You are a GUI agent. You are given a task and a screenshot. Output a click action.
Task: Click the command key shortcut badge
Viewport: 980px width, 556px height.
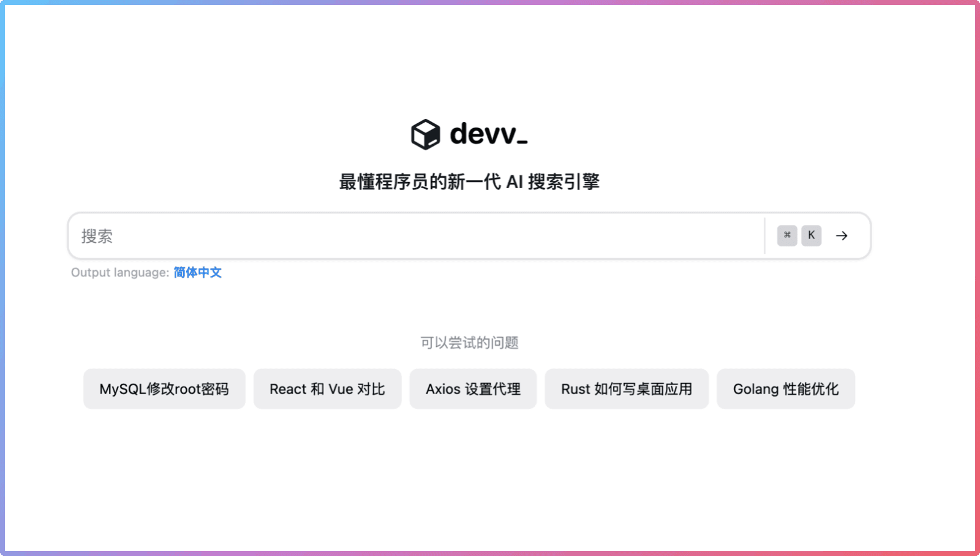[x=787, y=235]
